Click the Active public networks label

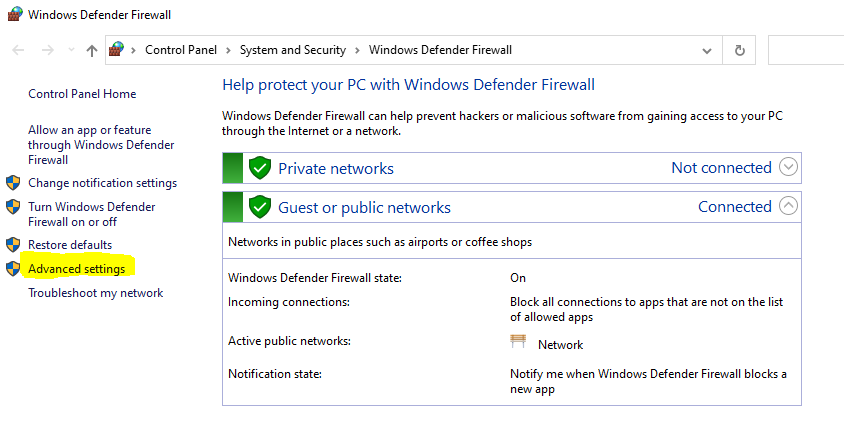point(289,341)
